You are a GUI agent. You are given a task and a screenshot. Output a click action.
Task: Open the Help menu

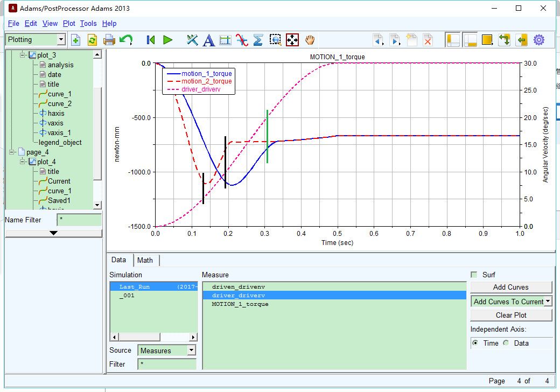click(x=109, y=24)
